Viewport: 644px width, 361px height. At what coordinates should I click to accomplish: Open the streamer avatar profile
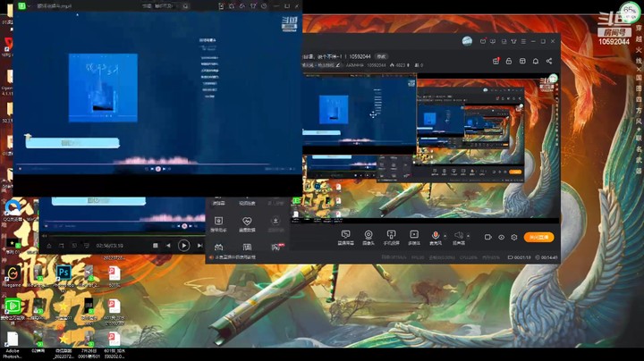467,41
